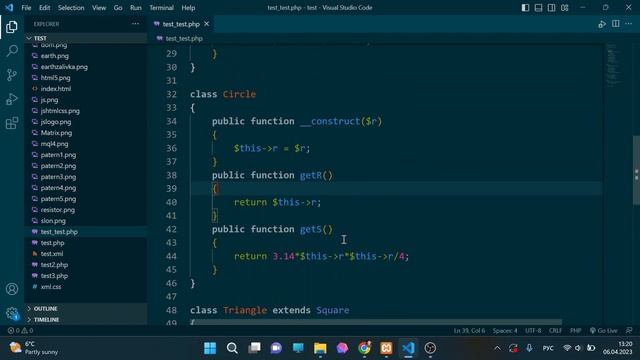
Task: Open Customize Layout icon
Action: 564,8
